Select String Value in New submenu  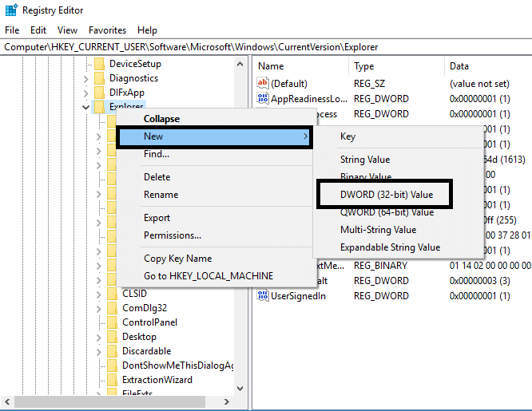pos(364,160)
